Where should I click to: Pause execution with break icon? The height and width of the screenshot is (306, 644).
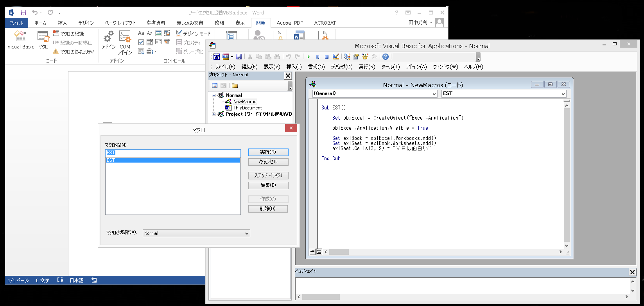[318, 57]
